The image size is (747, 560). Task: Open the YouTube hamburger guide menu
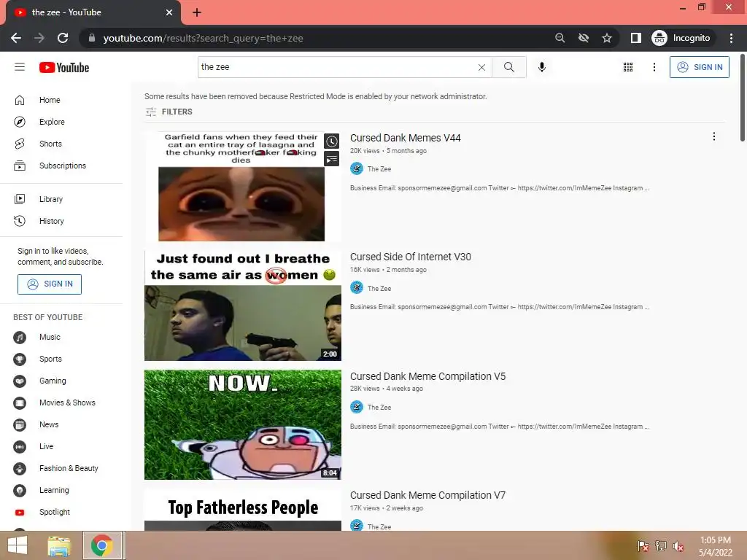pyautogui.click(x=20, y=67)
